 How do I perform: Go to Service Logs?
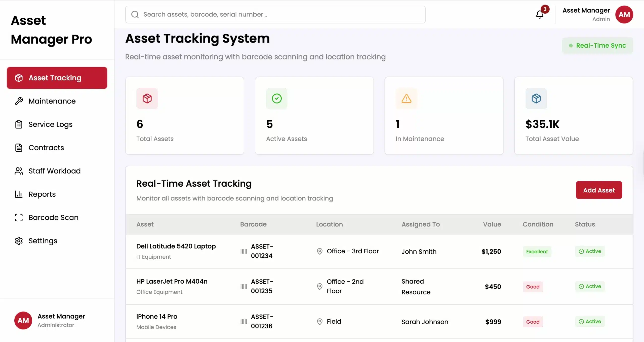point(50,124)
